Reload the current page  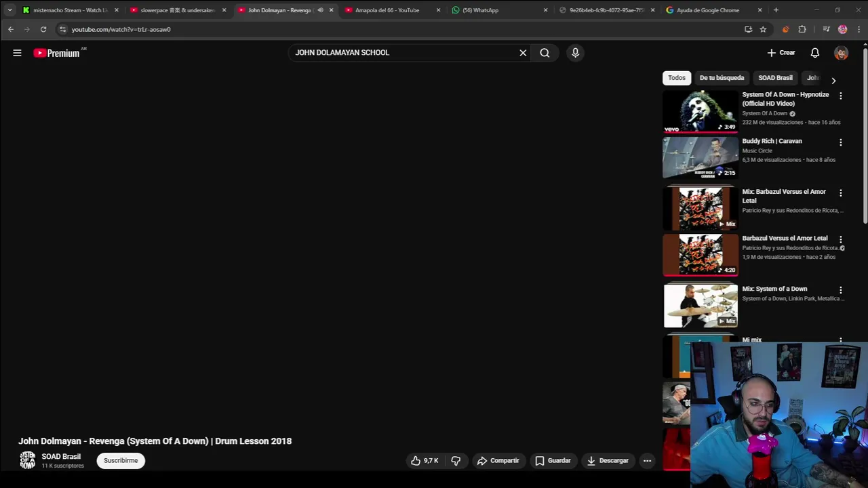coord(43,29)
